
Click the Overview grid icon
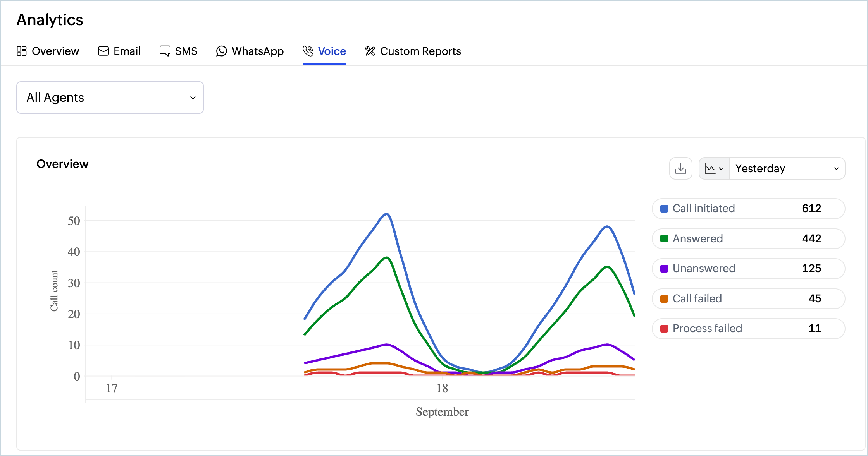tap(22, 51)
